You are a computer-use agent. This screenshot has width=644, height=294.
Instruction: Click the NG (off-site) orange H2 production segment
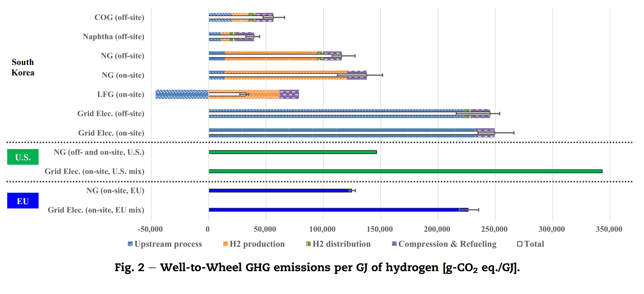point(270,53)
